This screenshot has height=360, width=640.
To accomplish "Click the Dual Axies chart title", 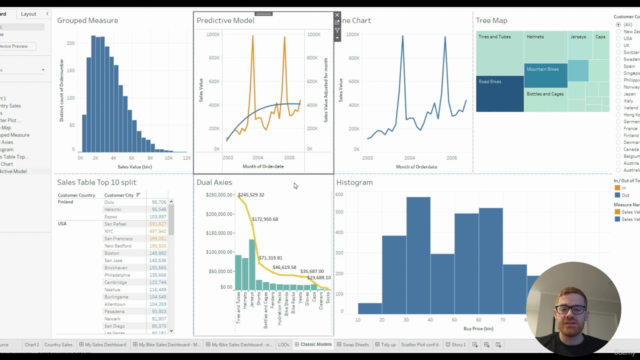I will pyautogui.click(x=214, y=182).
